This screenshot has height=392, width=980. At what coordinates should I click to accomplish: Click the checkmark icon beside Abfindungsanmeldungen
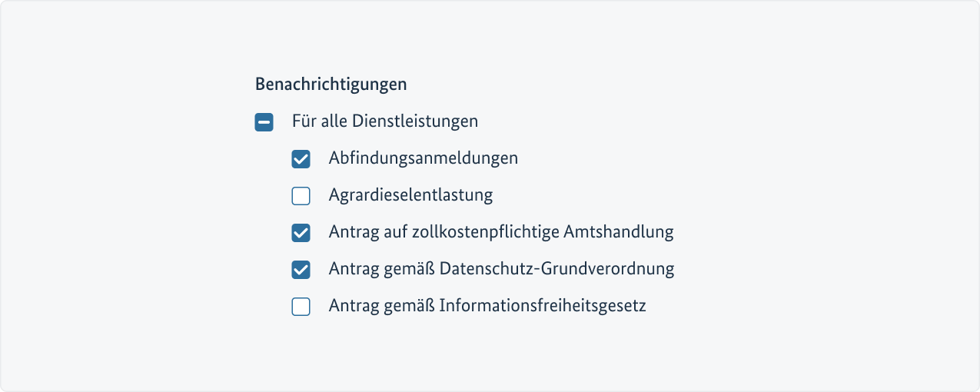(301, 159)
